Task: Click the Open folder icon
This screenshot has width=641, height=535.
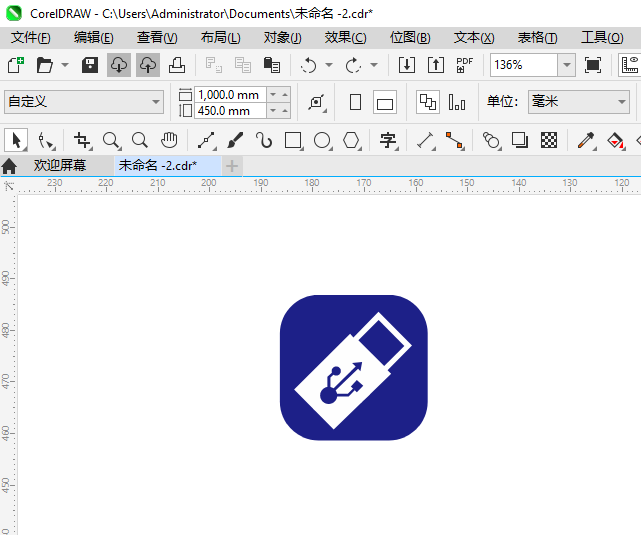Action: click(x=45, y=65)
